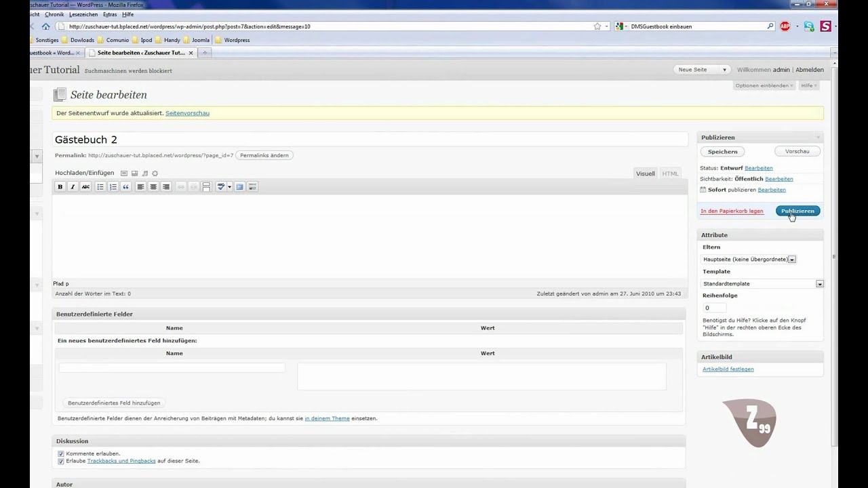Click the Reihenfolge order input field

tap(714, 308)
